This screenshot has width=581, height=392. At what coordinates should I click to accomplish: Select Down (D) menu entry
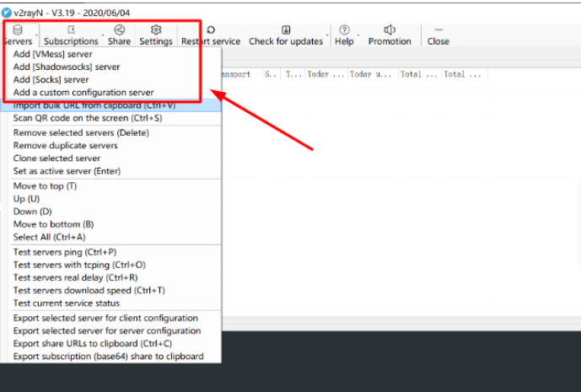[x=111, y=212]
